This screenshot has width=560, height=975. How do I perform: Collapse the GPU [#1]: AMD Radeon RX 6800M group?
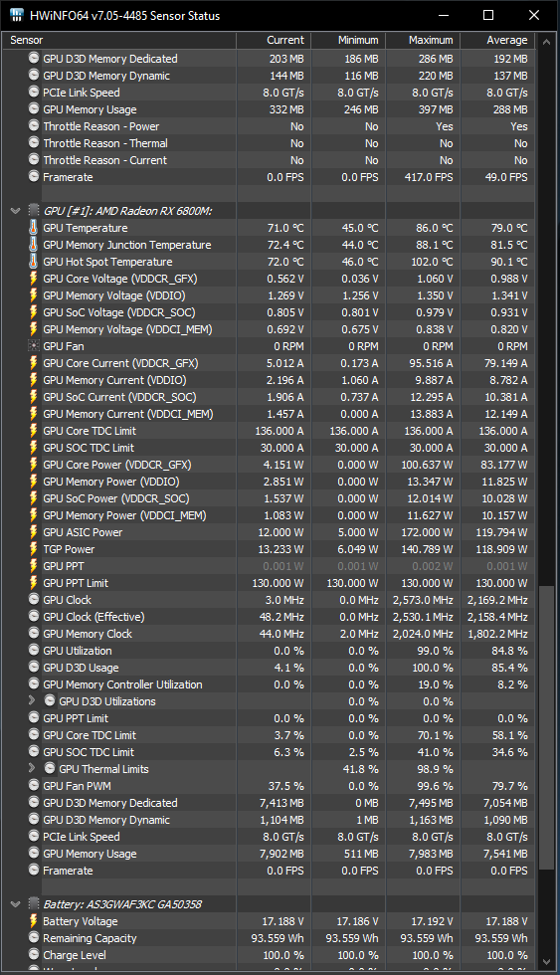pos(16,211)
